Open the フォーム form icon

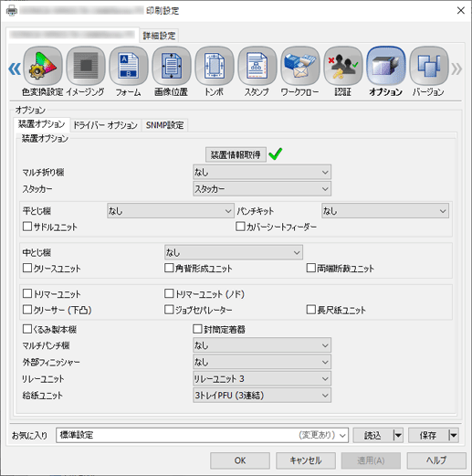129,66
